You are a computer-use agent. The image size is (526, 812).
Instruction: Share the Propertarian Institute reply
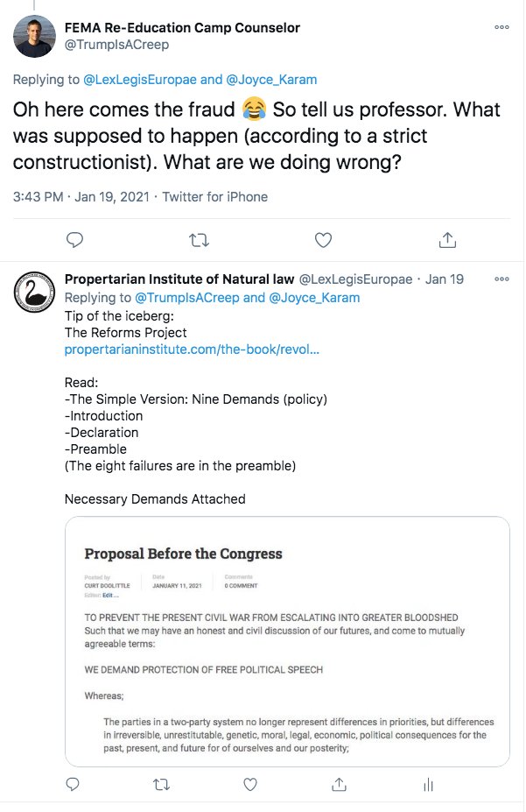[337, 786]
